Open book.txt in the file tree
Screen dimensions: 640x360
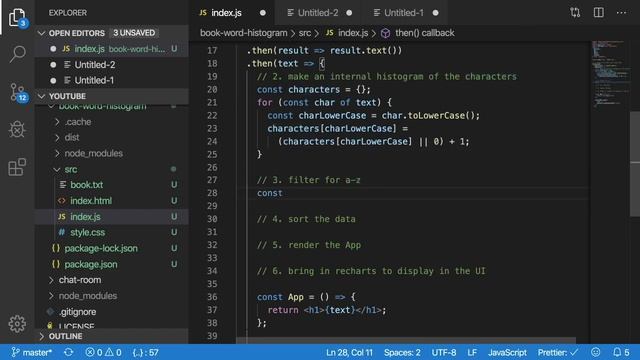tap(111, 185)
